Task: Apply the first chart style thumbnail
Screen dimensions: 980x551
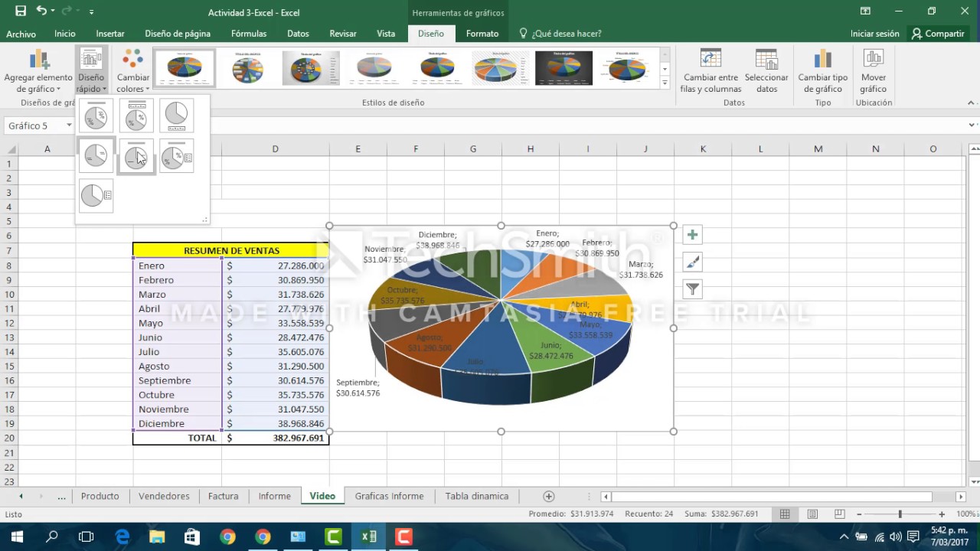Action: click(x=185, y=68)
